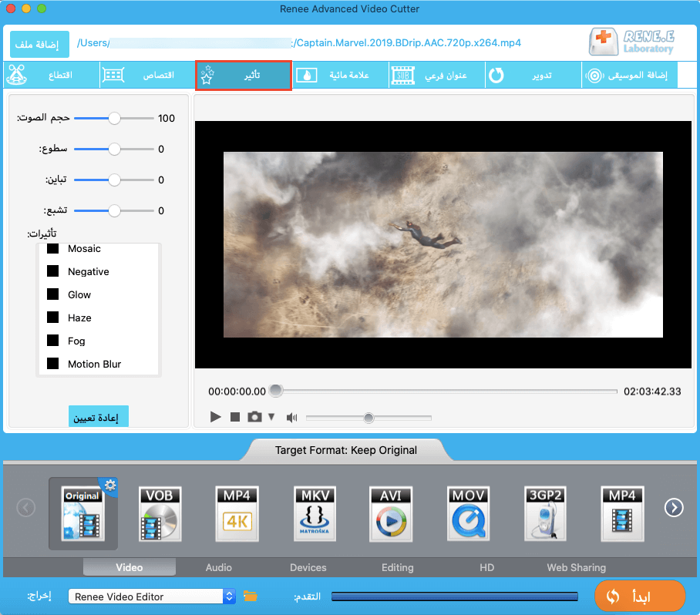Click the add music disc icon
Image resolution: width=700 pixels, height=615 pixels.
click(594, 76)
